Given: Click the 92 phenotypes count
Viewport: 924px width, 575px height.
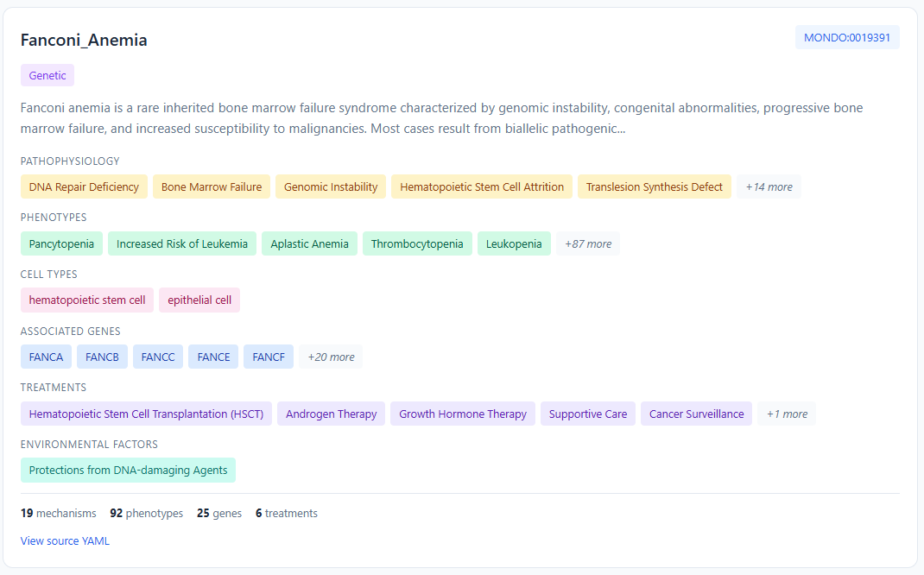Looking at the screenshot, I should point(146,513).
